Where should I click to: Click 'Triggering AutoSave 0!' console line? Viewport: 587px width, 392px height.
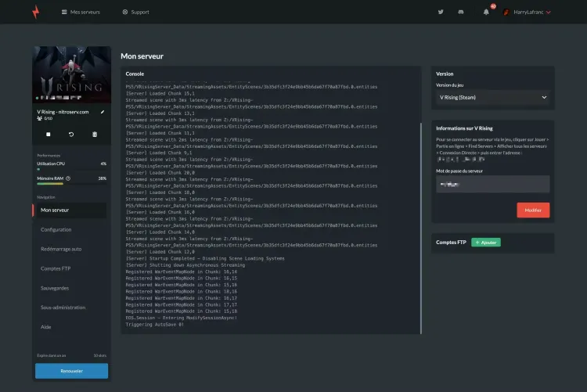tap(155, 324)
